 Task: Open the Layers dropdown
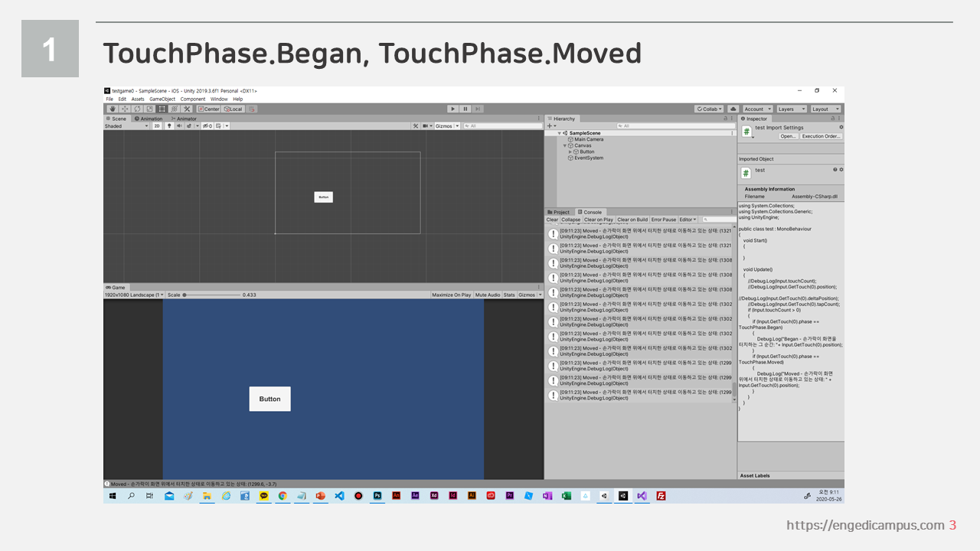[791, 109]
